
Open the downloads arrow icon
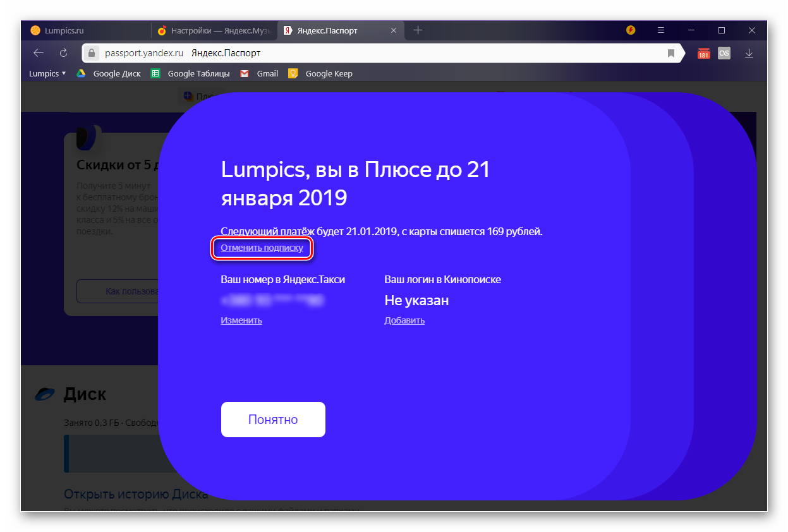(x=749, y=53)
